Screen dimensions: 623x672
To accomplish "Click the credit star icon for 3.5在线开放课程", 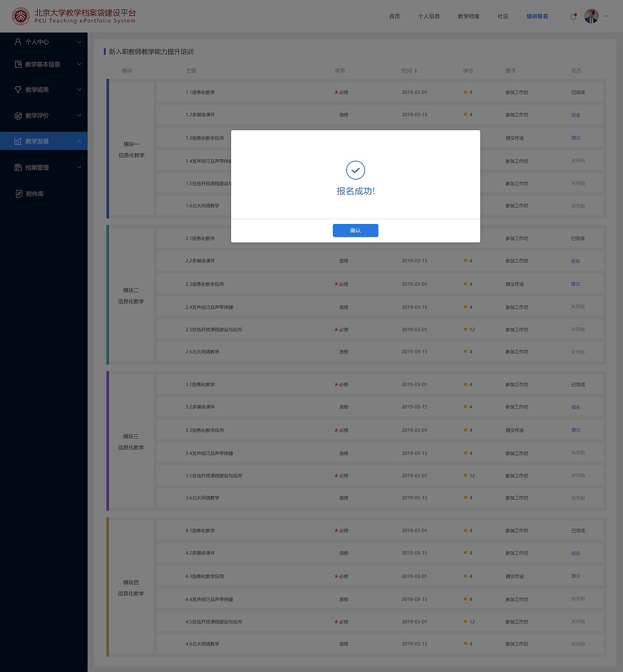I will pyautogui.click(x=465, y=475).
